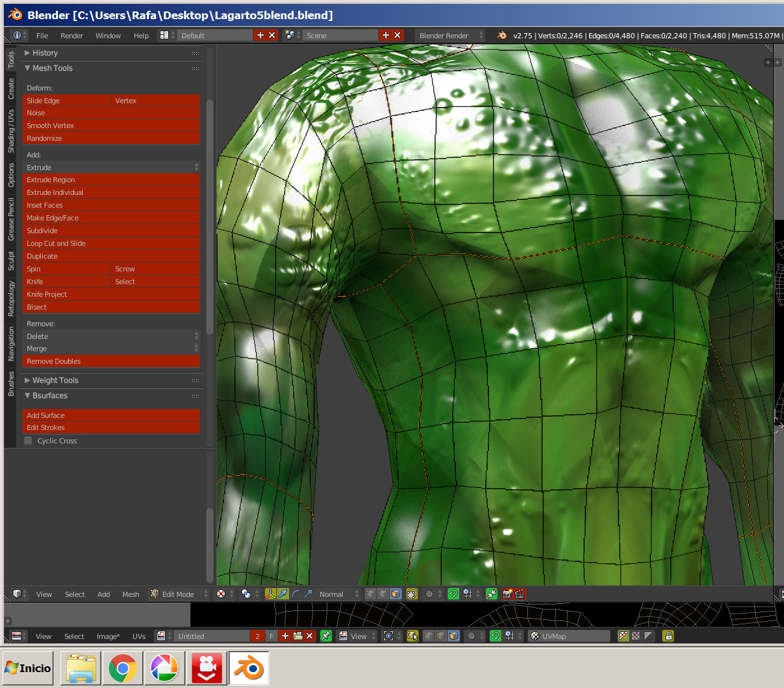Add a new scene with plus button
This screenshot has height=688, width=784.
point(385,36)
